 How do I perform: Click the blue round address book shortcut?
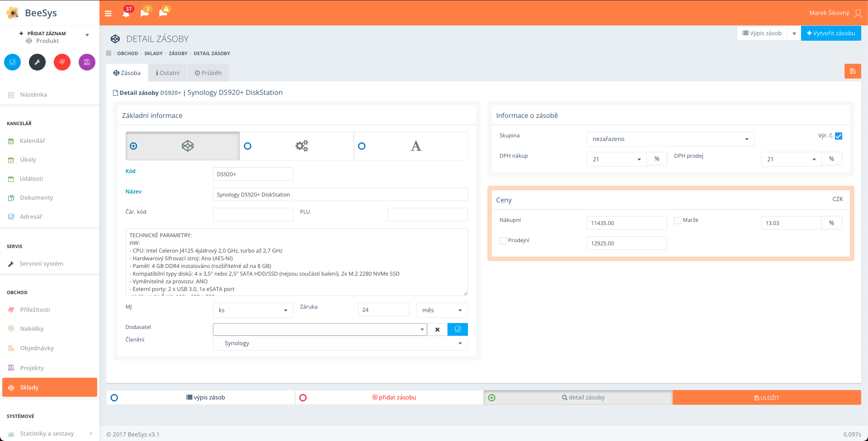(13, 62)
